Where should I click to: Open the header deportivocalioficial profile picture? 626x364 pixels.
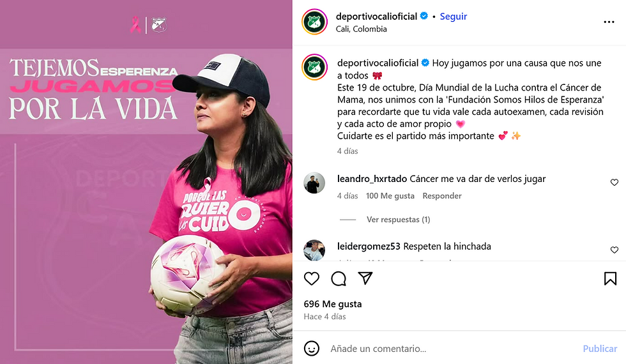tap(314, 22)
